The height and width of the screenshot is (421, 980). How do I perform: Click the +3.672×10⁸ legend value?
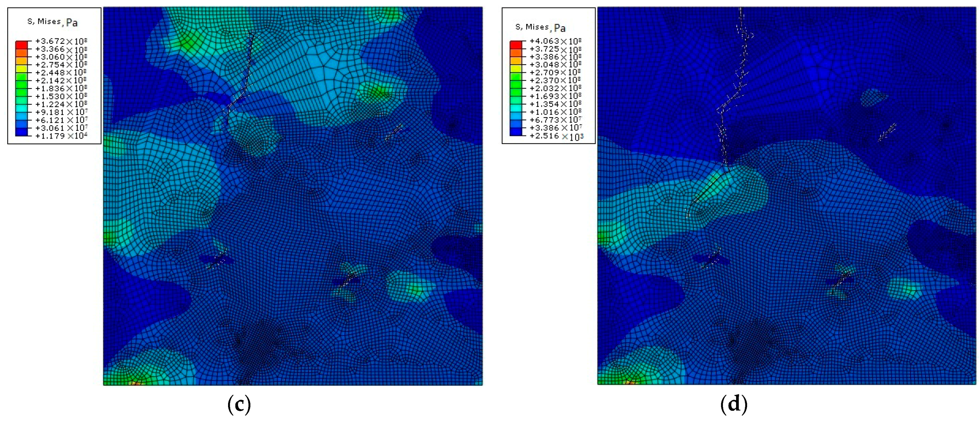click(61, 41)
